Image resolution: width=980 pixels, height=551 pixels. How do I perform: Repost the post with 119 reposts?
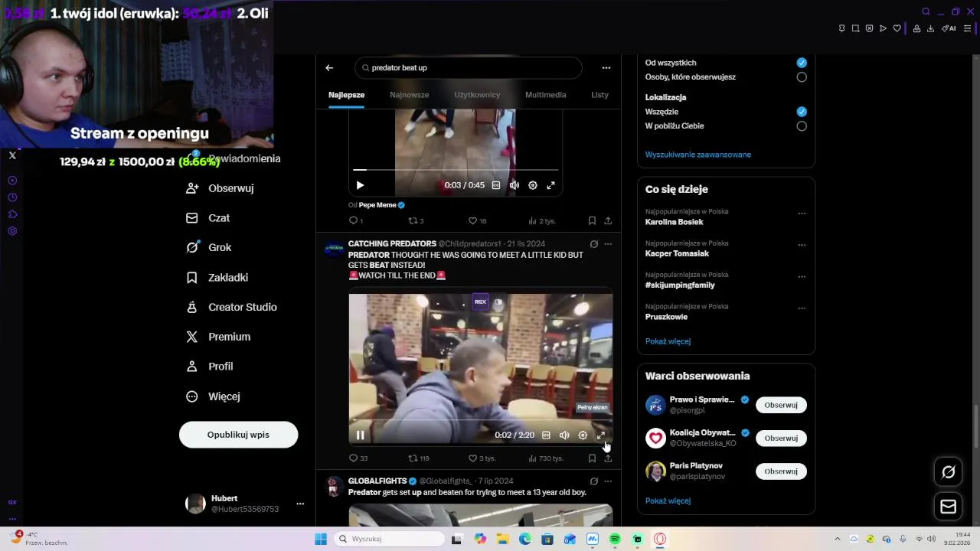pos(418,458)
